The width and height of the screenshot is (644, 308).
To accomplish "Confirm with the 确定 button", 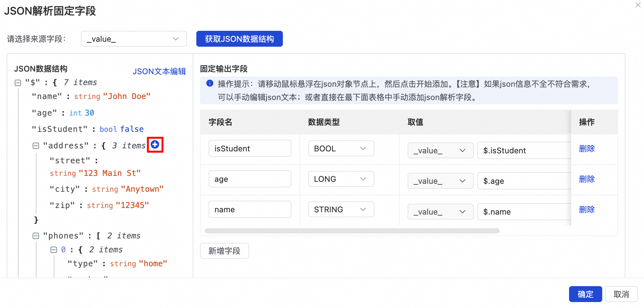I will (585, 294).
